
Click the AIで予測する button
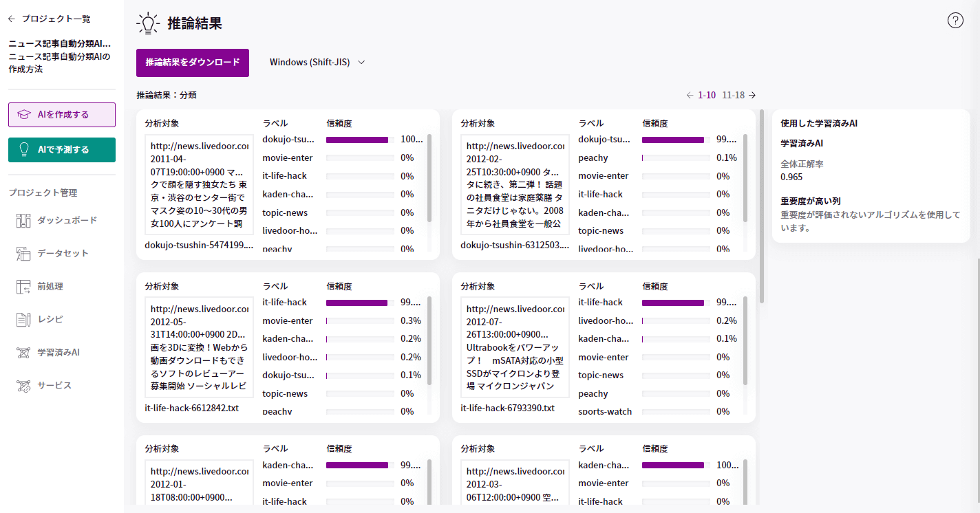tap(62, 150)
